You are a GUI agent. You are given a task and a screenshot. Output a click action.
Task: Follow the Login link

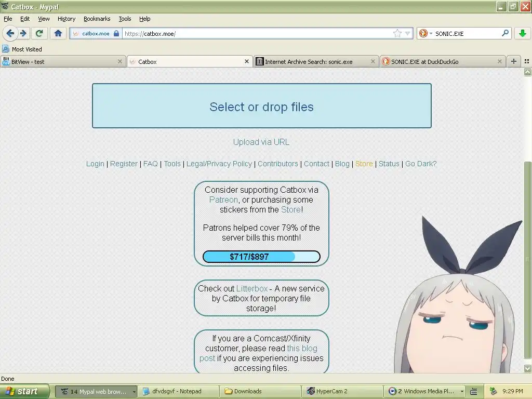pos(95,164)
